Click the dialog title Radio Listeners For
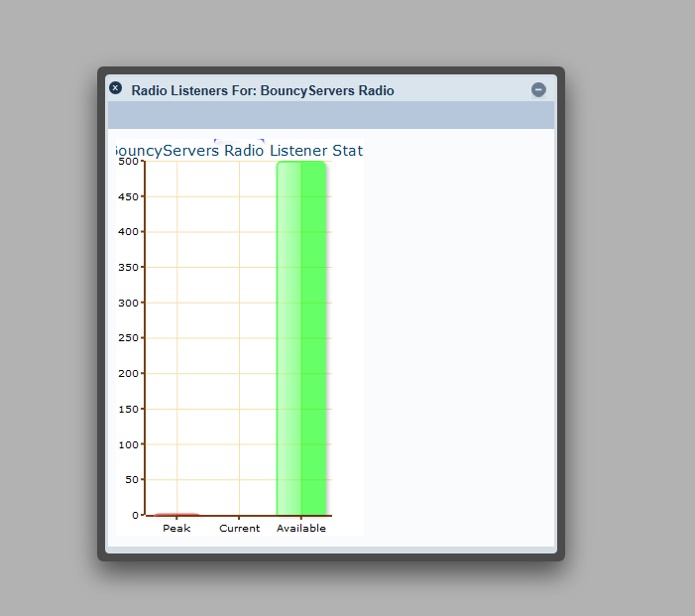 pyautogui.click(x=193, y=90)
